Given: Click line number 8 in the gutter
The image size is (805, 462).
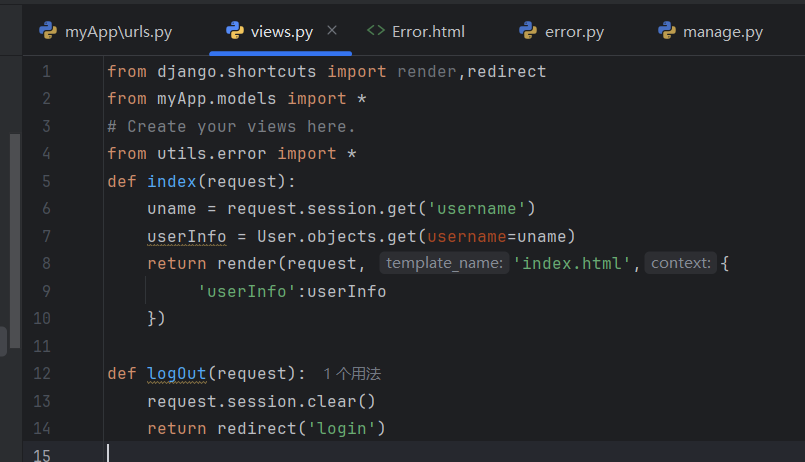Looking at the screenshot, I should coord(46,263).
